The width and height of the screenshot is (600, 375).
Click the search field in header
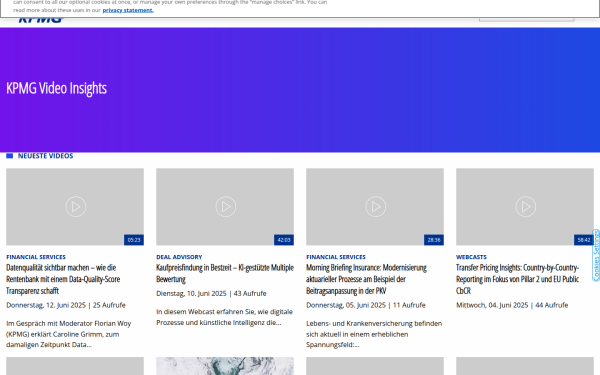click(527, 19)
